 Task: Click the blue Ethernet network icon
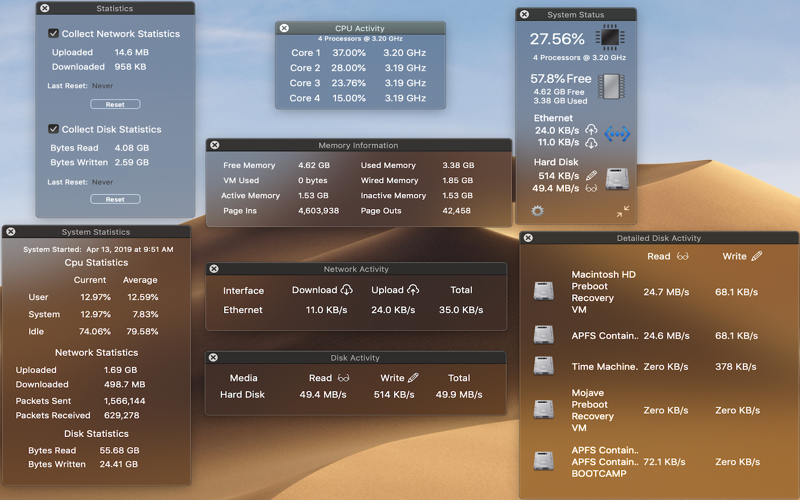617,134
